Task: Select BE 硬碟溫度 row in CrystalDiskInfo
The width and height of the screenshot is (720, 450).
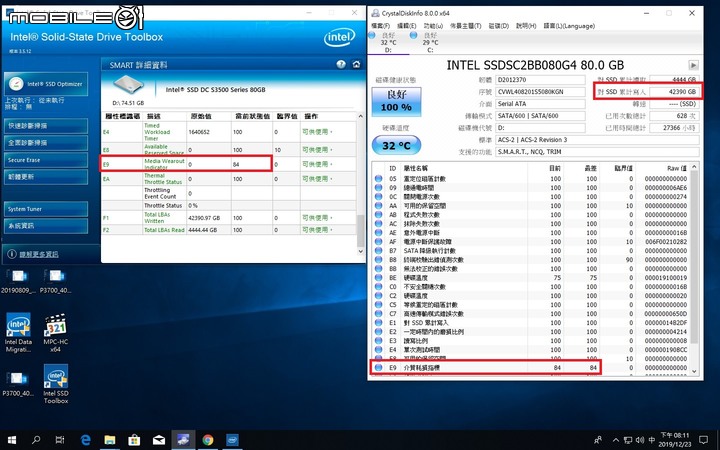Action: (530, 278)
